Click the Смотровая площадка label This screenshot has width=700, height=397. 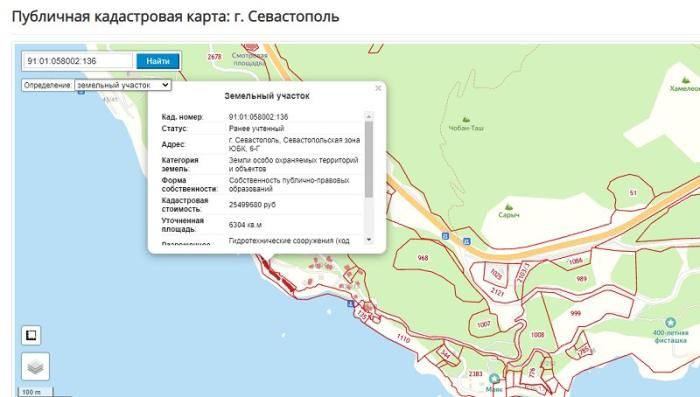click(x=250, y=59)
